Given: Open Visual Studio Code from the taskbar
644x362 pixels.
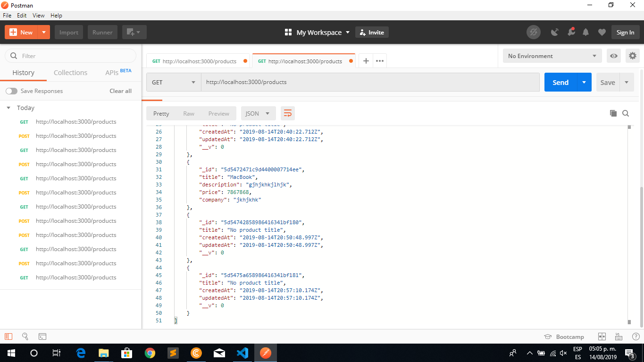Looking at the screenshot, I should (x=243, y=353).
